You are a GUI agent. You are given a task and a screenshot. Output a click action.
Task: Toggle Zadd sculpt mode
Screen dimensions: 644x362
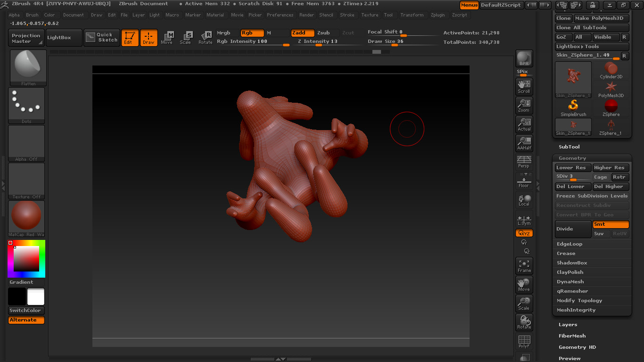[302, 33]
